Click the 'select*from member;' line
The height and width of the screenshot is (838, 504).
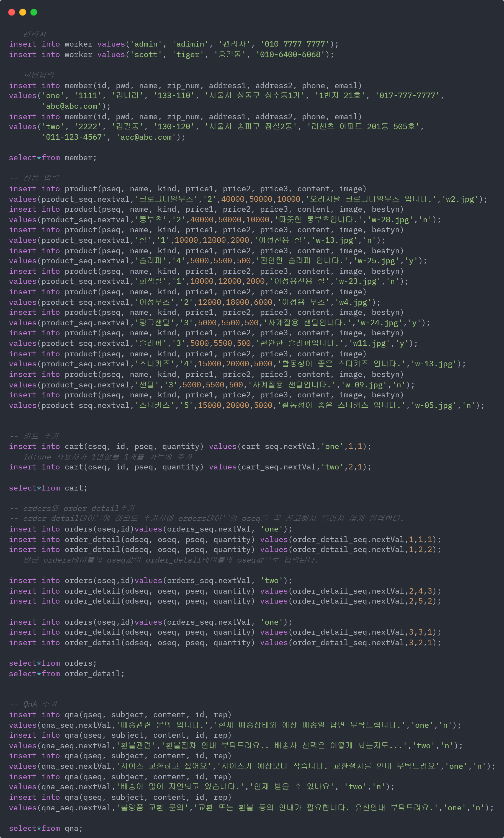[x=53, y=158]
